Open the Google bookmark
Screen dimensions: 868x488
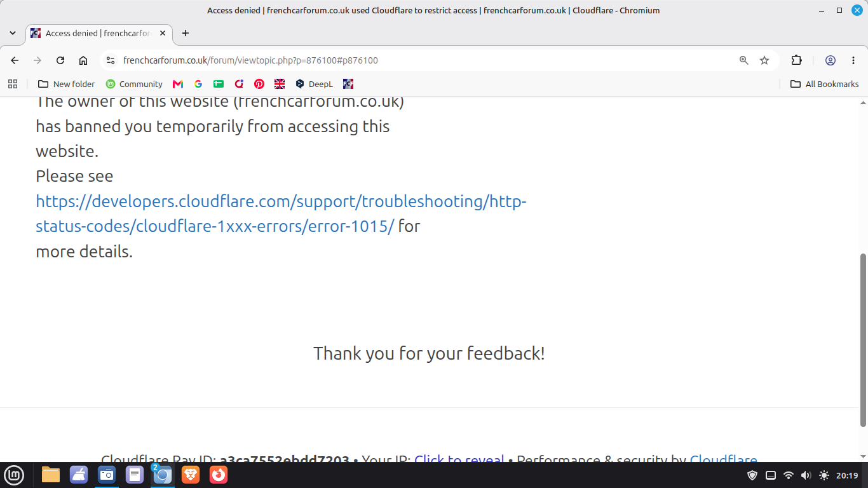(198, 84)
